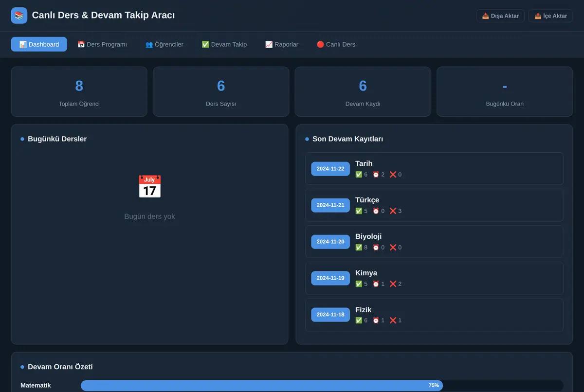Click the "Kimya" record title
The image size is (584, 392).
click(x=366, y=273)
